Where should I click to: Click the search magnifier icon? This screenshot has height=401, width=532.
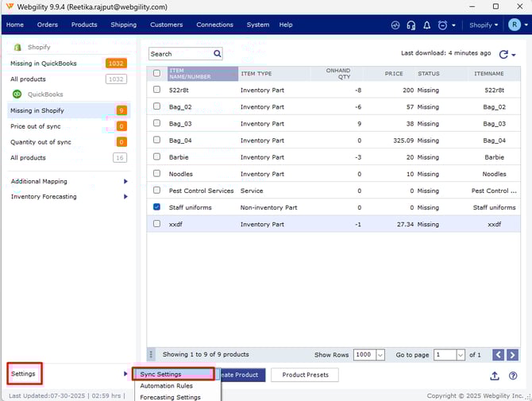tap(217, 54)
